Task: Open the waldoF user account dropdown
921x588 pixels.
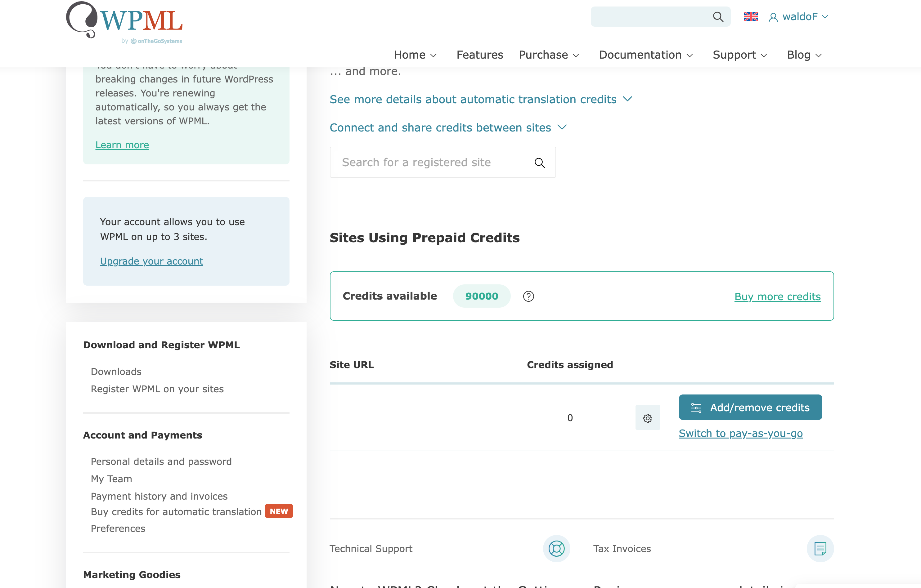Action: [x=799, y=17]
